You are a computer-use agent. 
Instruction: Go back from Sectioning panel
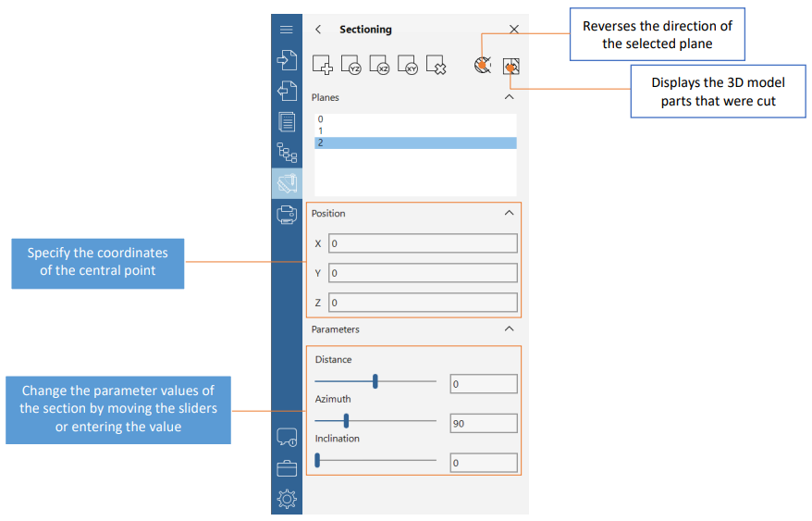pyautogui.click(x=318, y=30)
